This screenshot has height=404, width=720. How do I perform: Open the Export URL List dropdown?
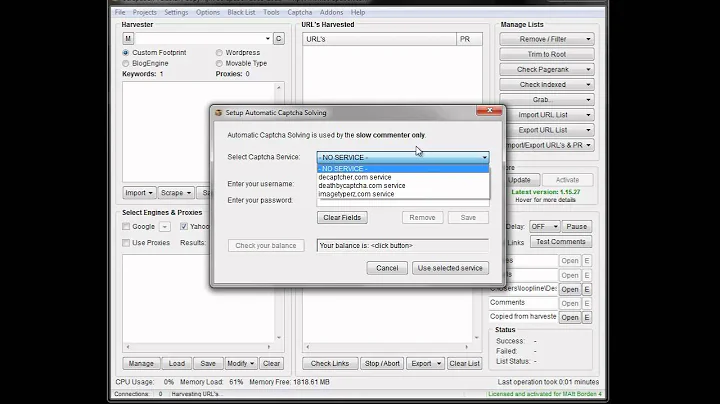(x=547, y=130)
